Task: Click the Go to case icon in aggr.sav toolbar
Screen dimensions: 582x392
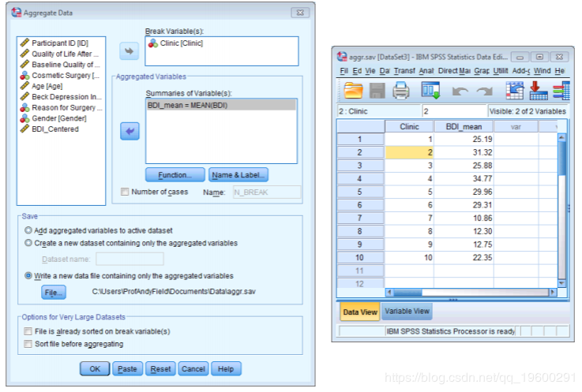Action: click(x=515, y=90)
